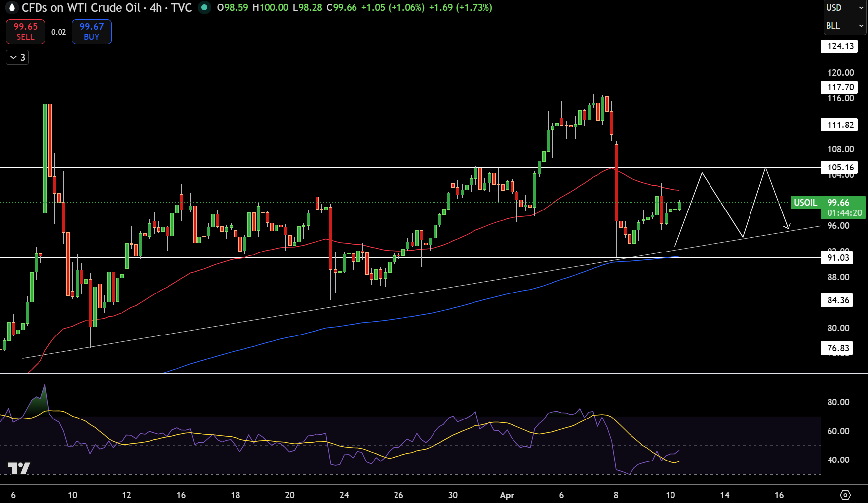868x503 pixels.
Task: Click the 80.00 RSI scale value
Action: click(x=838, y=402)
